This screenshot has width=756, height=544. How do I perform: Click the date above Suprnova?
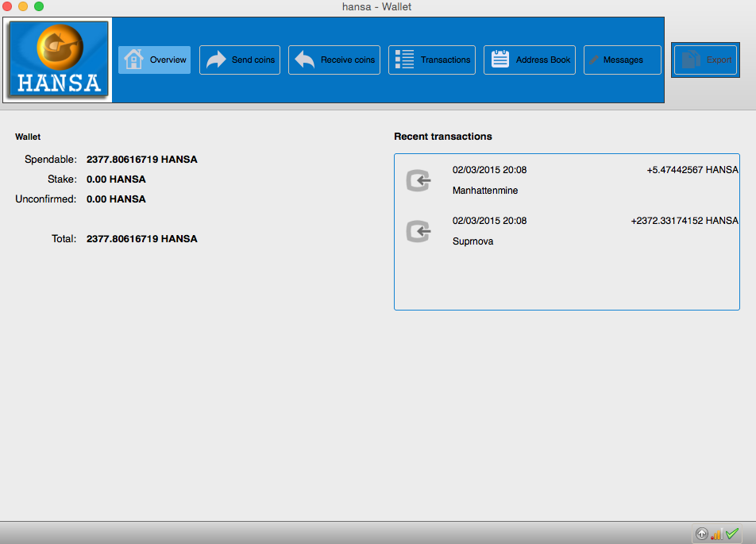[489, 221]
